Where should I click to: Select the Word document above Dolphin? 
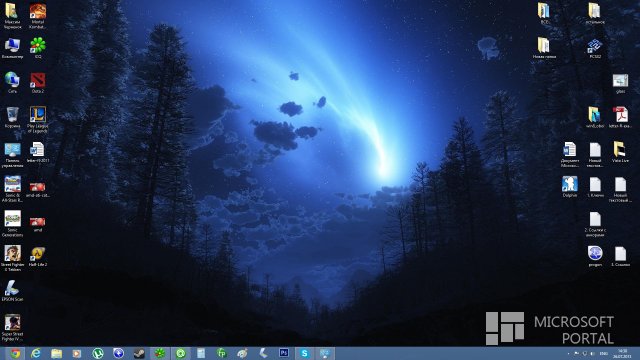pyautogui.click(x=569, y=155)
